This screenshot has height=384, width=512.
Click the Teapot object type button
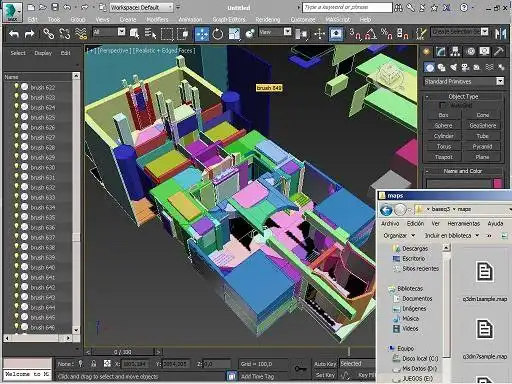coord(443,157)
